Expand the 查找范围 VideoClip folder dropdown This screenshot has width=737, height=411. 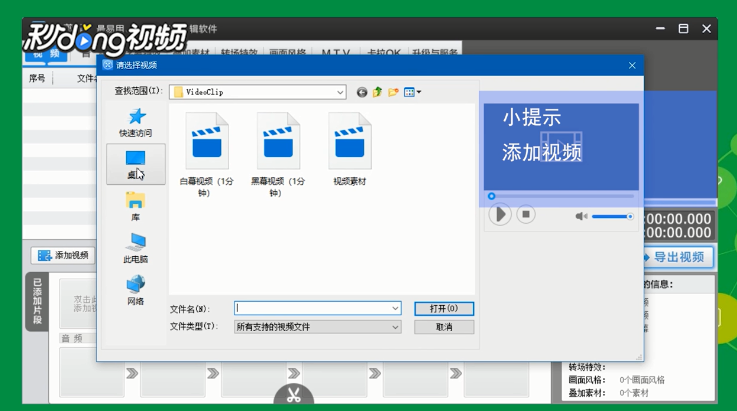point(340,92)
